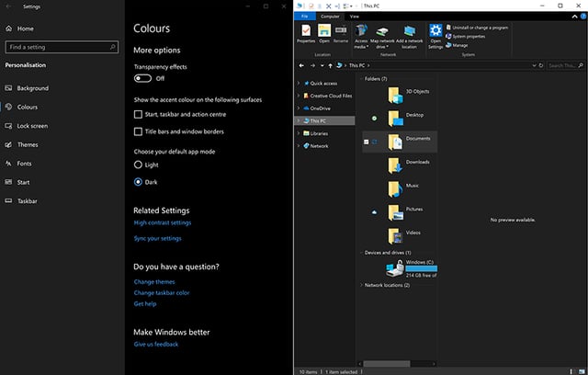Viewport: 588px width, 375px height.
Task: Open the File tab
Action: click(304, 17)
